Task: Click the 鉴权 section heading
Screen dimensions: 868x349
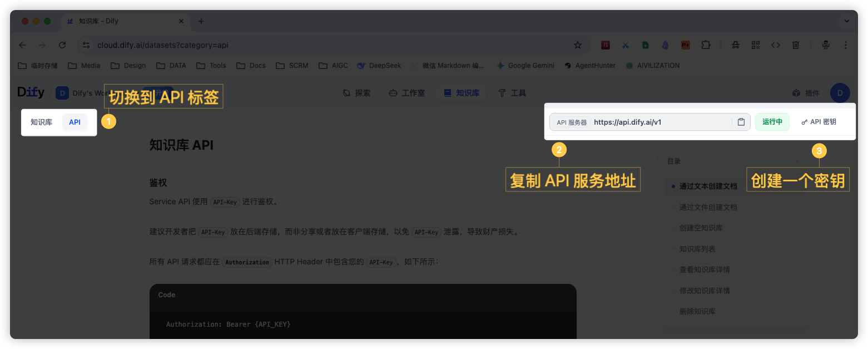Action: click(158, 183)
